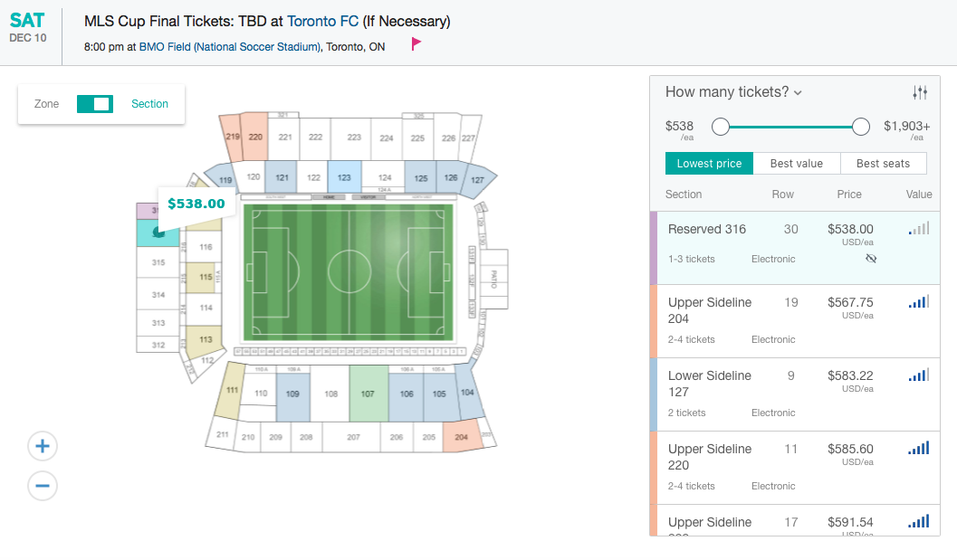
Task: Click the value bars for Upper Sideline 220
Action: click(x=918, y=449)
